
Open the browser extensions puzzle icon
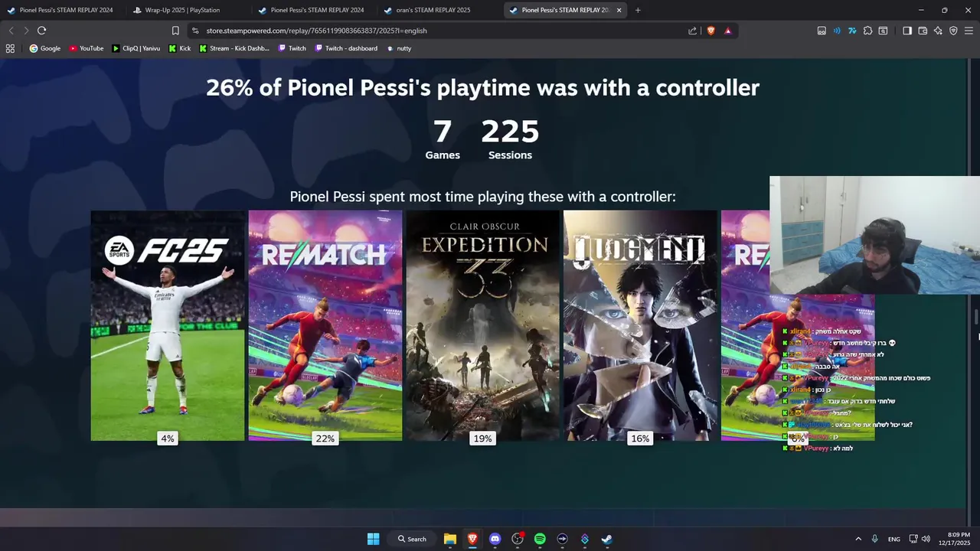[867, 31]
